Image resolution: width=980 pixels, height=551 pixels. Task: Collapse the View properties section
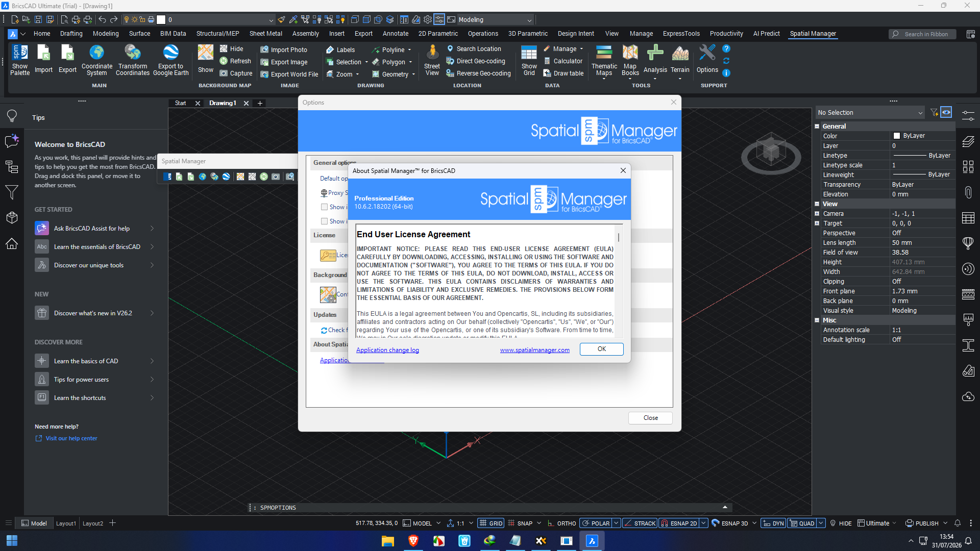817,204
